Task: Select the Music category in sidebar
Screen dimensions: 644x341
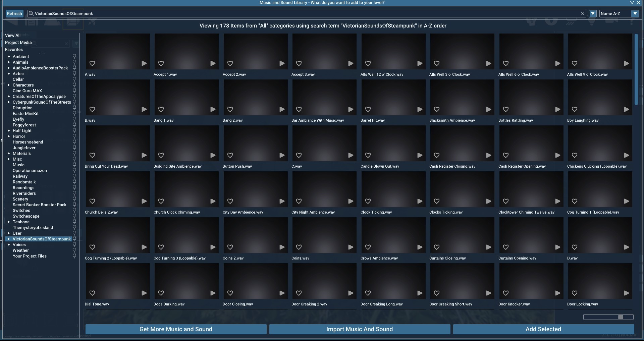Action: [18, 165]
